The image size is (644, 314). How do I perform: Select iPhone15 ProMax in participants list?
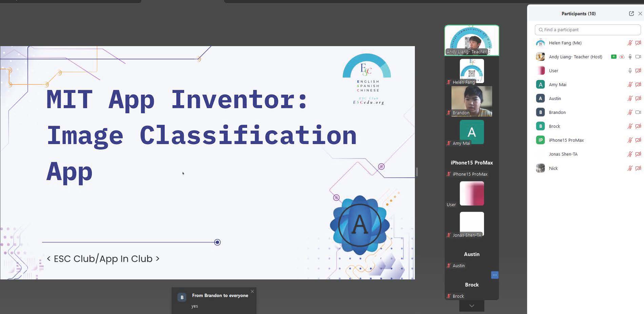click(x=566, y=140)
